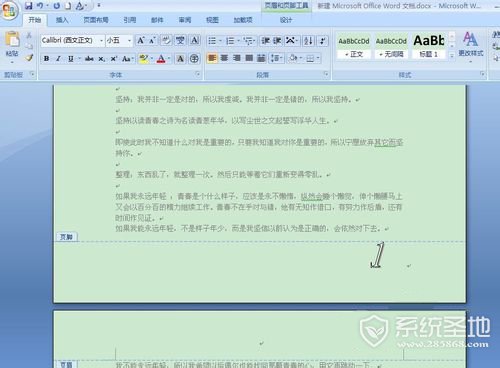
Task: Click the Enclose Characters icon
Action: pyautogui.click(x=194, y=59)
